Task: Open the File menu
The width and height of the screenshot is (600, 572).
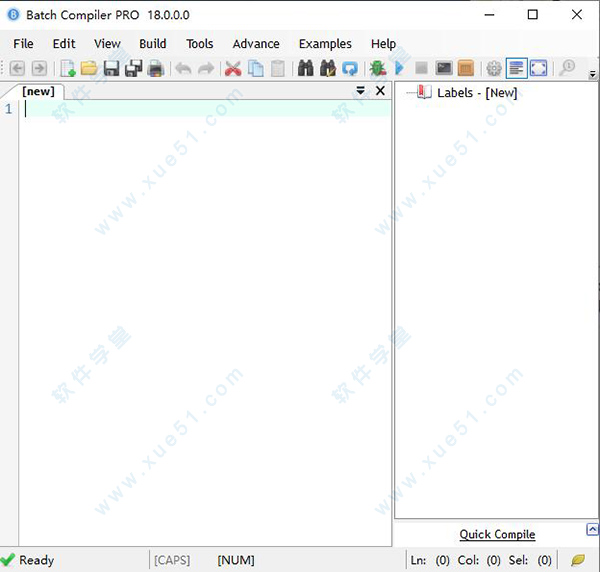Action: tap(23, 44)
